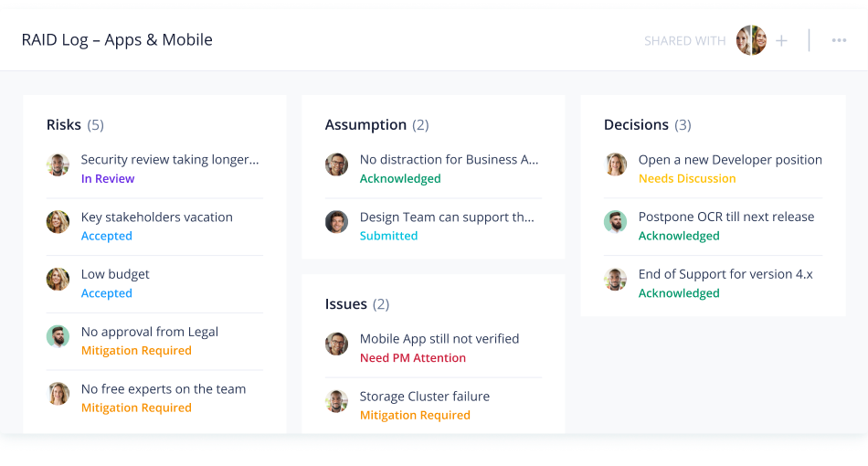The image size is (868, 466).
Task: Open the Low budget risk item
Action: pyautogui.click(x=115, y=274)
